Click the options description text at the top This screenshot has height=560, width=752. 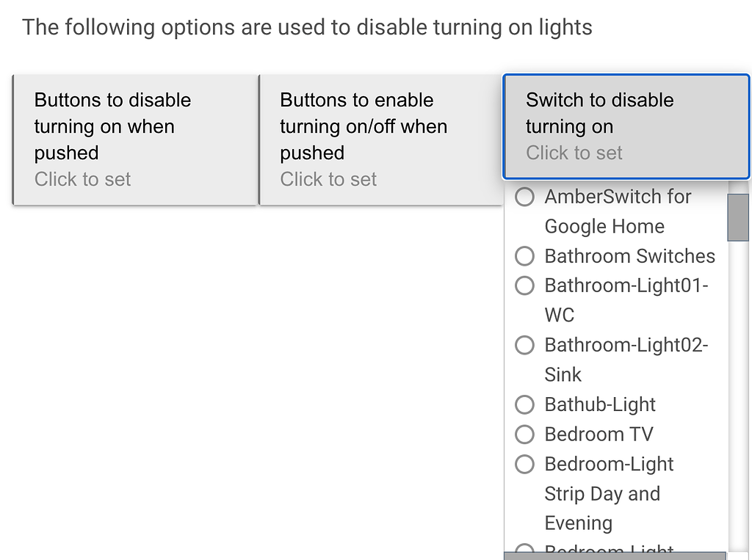[x=307, y=27]
